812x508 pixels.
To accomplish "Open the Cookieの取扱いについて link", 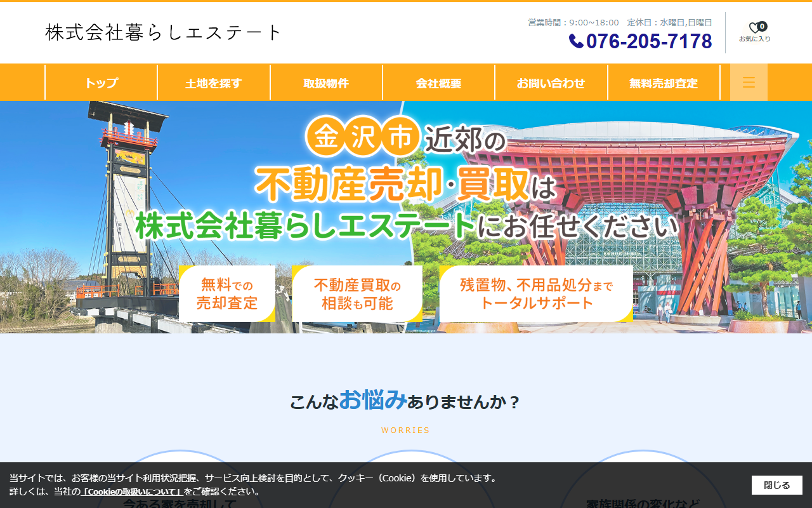I will (132, 491).
